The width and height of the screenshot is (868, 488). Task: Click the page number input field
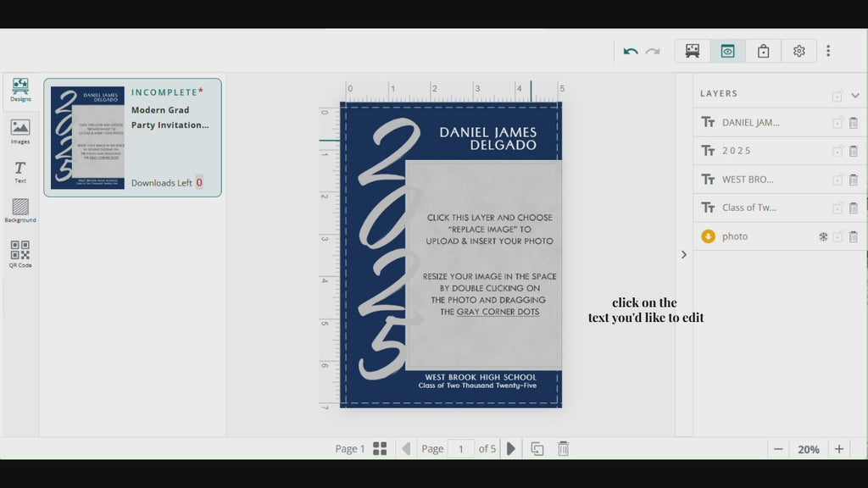[460, 449]
